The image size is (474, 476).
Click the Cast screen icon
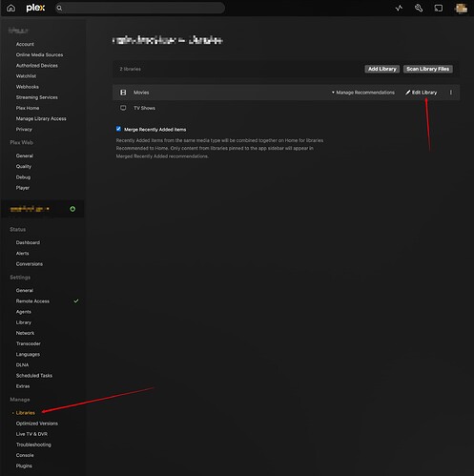439,8
